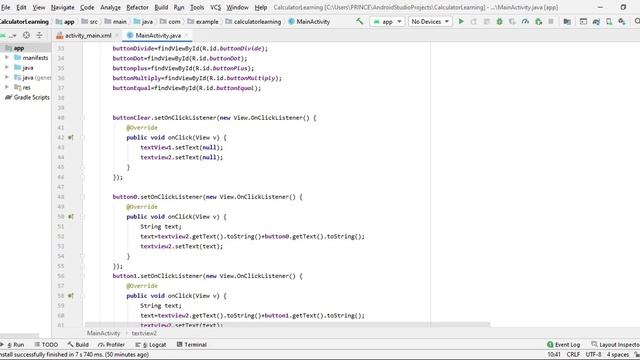640x360 pixels.
Task: Open the Analyze menu
Action: pos(110,7)
